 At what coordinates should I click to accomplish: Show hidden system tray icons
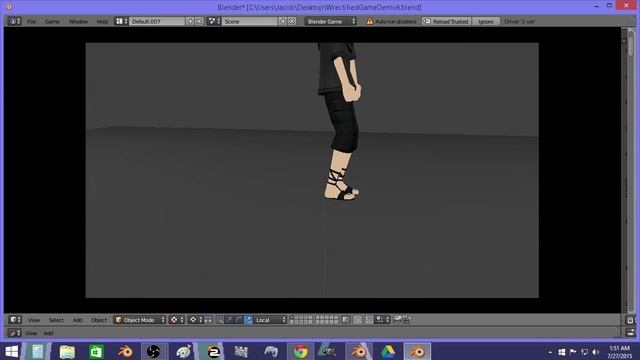click(x=550, y=352)
